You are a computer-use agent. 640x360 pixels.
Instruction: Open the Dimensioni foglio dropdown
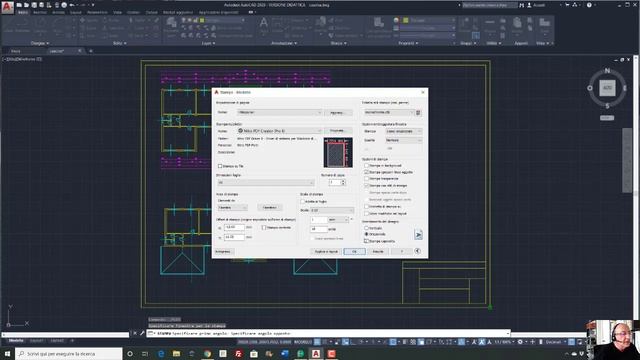265,182
